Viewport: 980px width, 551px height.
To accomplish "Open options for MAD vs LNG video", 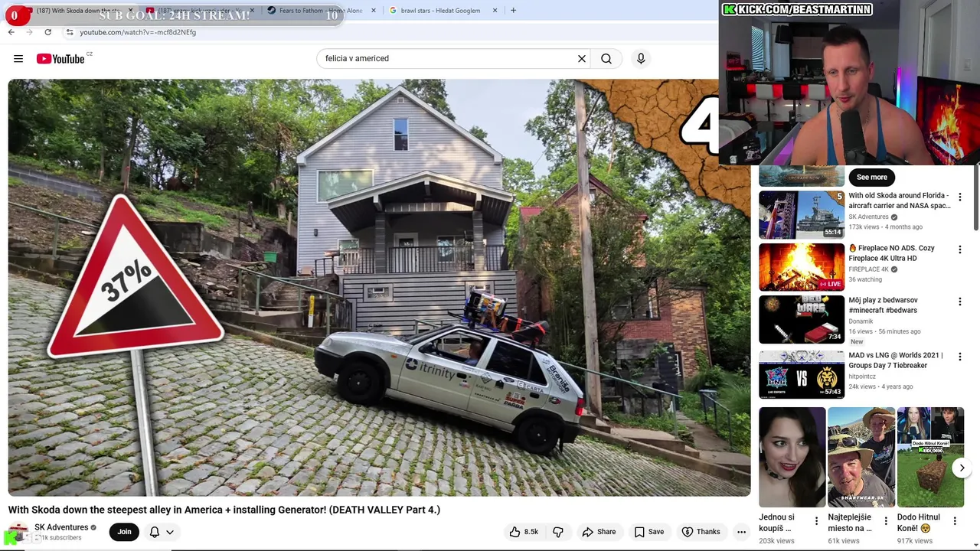I will point(959,357).
